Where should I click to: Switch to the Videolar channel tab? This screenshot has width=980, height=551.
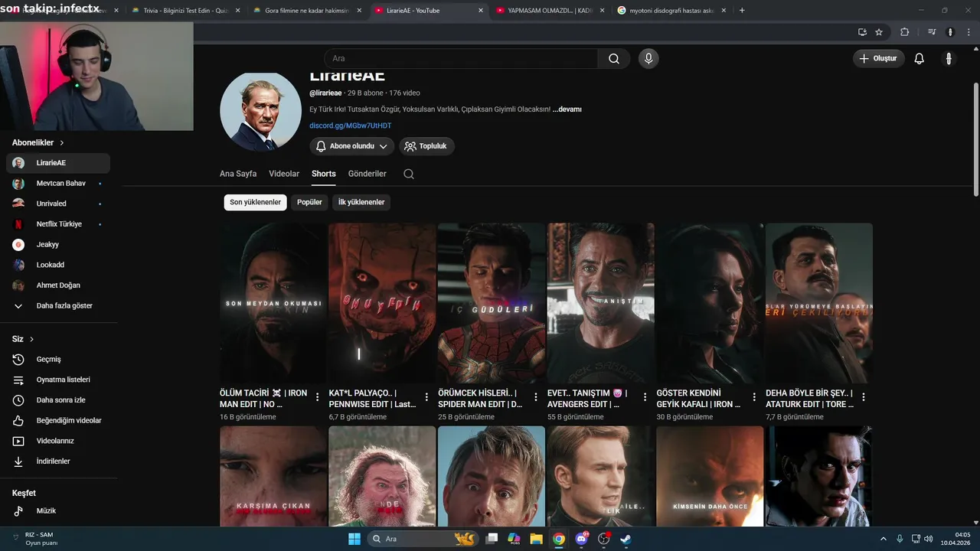[284, 174]
